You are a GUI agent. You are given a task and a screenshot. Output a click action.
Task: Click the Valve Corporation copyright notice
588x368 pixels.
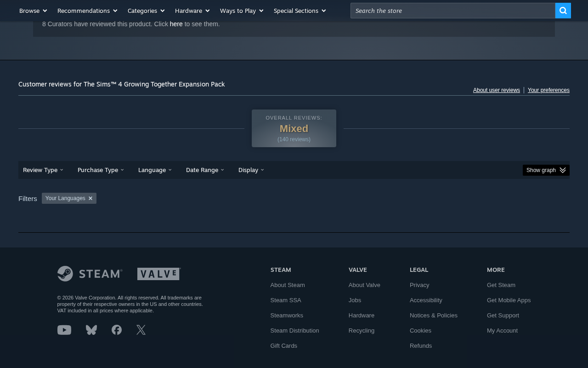click(130, 304)
